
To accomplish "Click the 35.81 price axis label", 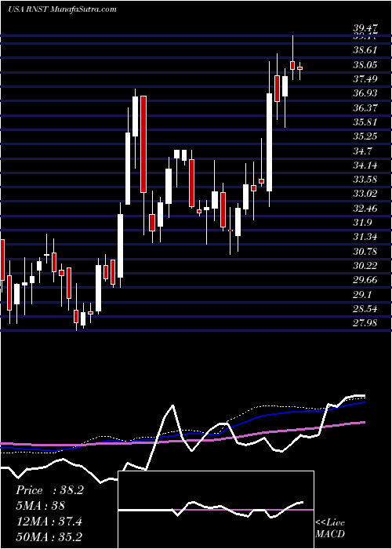I will (x=365, y=122).
